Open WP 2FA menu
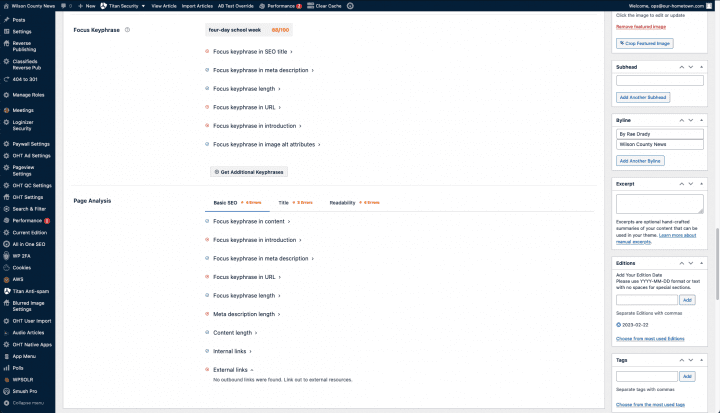 21,256
